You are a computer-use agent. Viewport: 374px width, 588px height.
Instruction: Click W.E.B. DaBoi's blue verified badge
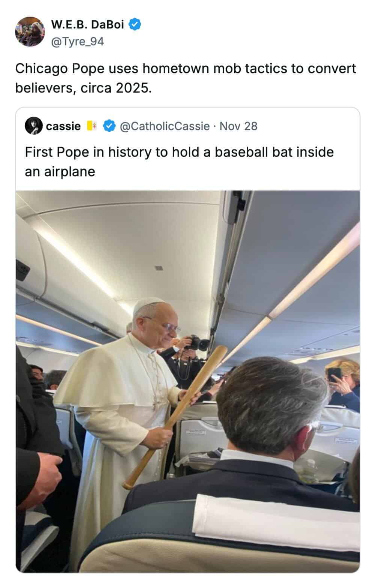pyautogui.click(x=135, y=24)
